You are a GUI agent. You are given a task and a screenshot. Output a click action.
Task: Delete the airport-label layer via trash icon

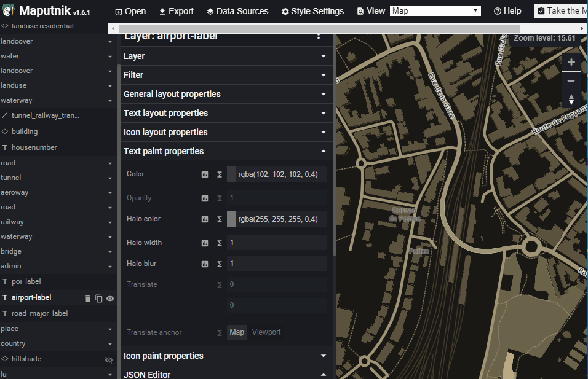tap(88, 298)
